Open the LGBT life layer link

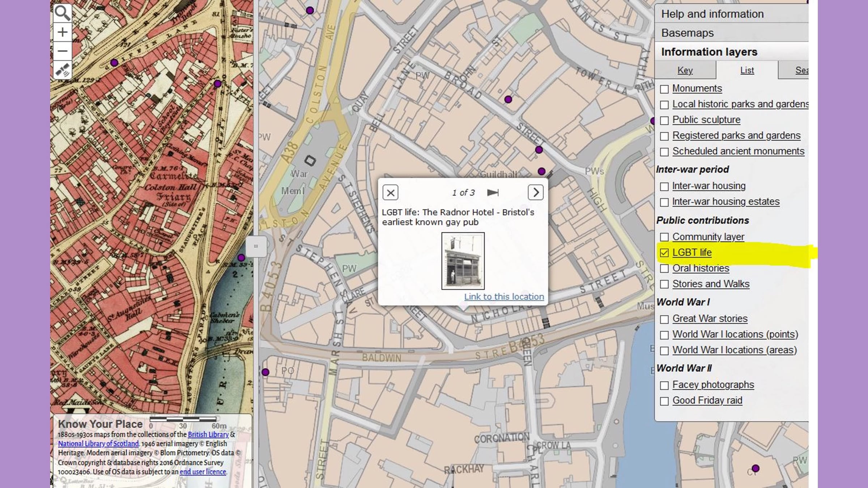click(x=692, y=252)
